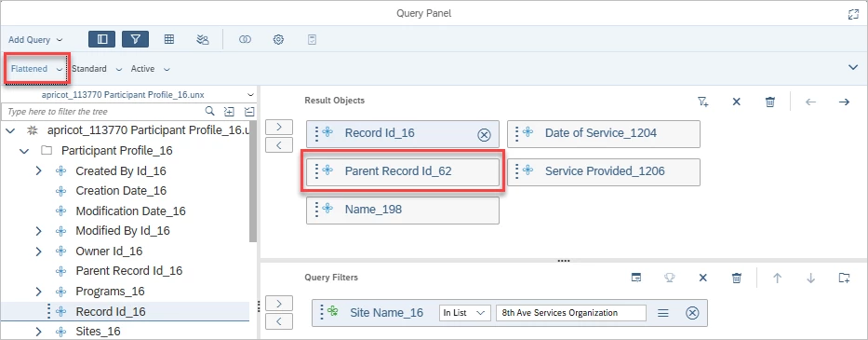The width and height of the screenshot is (868, 340).
Task: Click Result Objects delete all trash icon
Action: 769,102
